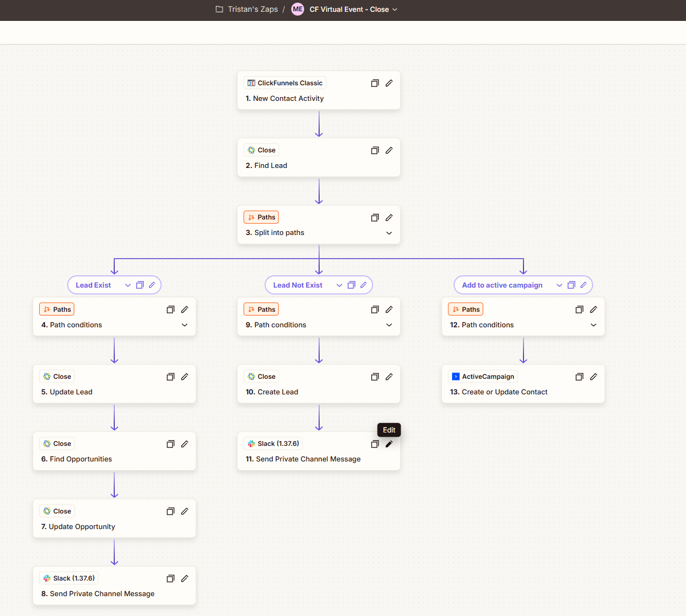
Task: Click '1. New Contact Activity' step text
Action: (285, 99)
